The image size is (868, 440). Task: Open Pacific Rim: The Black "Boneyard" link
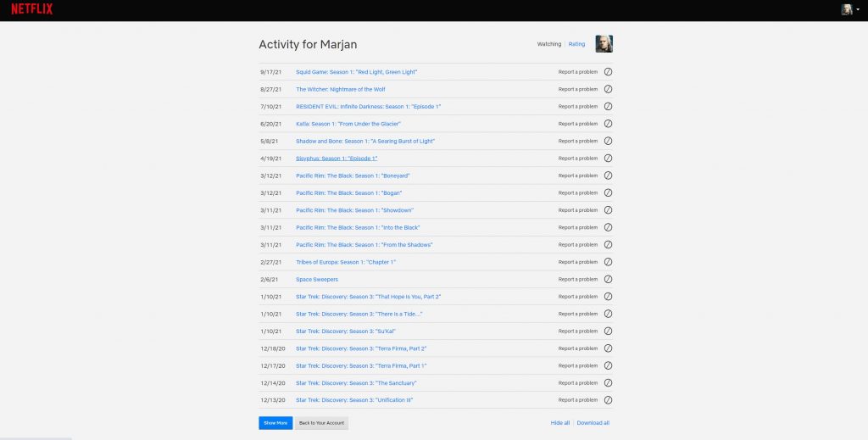coord(353,175)
